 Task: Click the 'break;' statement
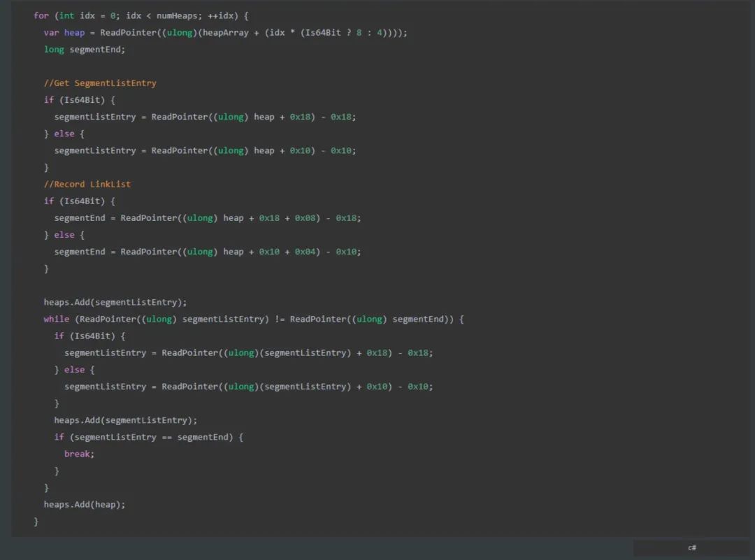[80, 454]
